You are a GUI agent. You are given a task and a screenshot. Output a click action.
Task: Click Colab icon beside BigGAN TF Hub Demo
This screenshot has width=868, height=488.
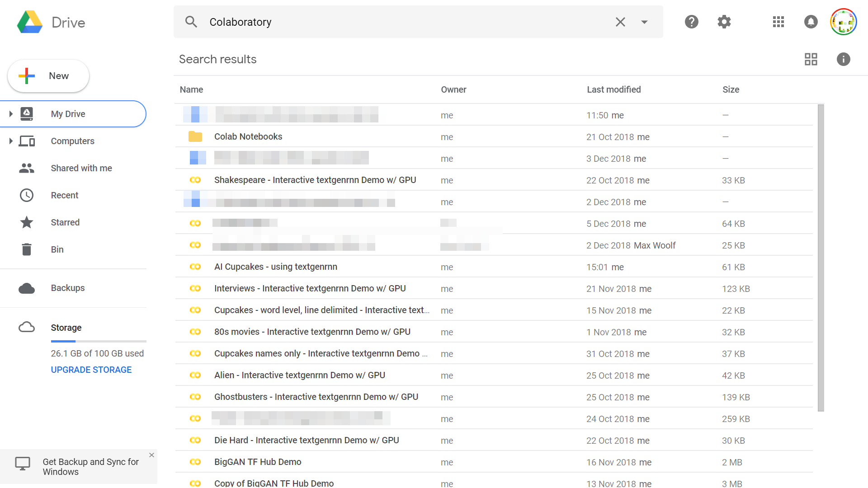click(195, 462)
